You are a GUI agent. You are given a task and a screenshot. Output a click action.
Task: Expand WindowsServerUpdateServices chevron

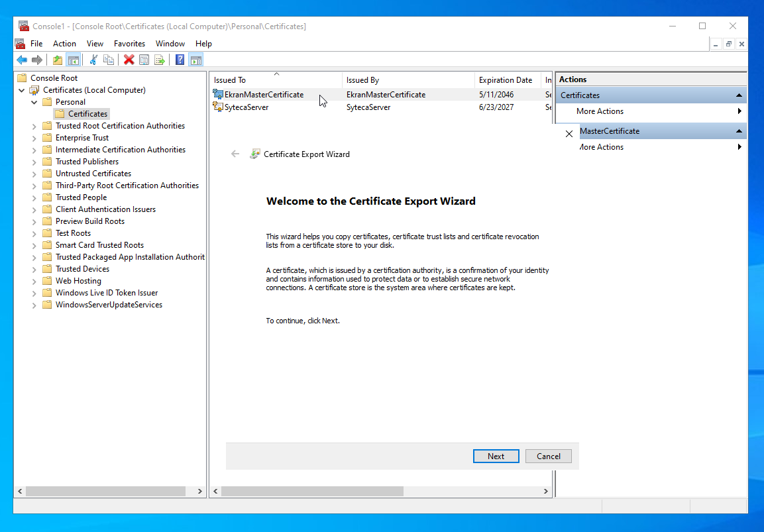(x=34, y=305)
